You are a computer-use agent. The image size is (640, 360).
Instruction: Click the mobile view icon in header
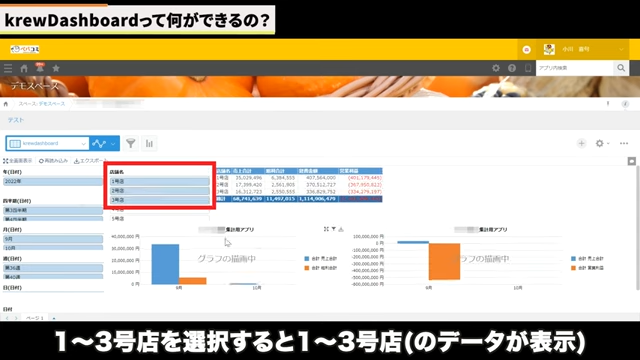point(528,68)
